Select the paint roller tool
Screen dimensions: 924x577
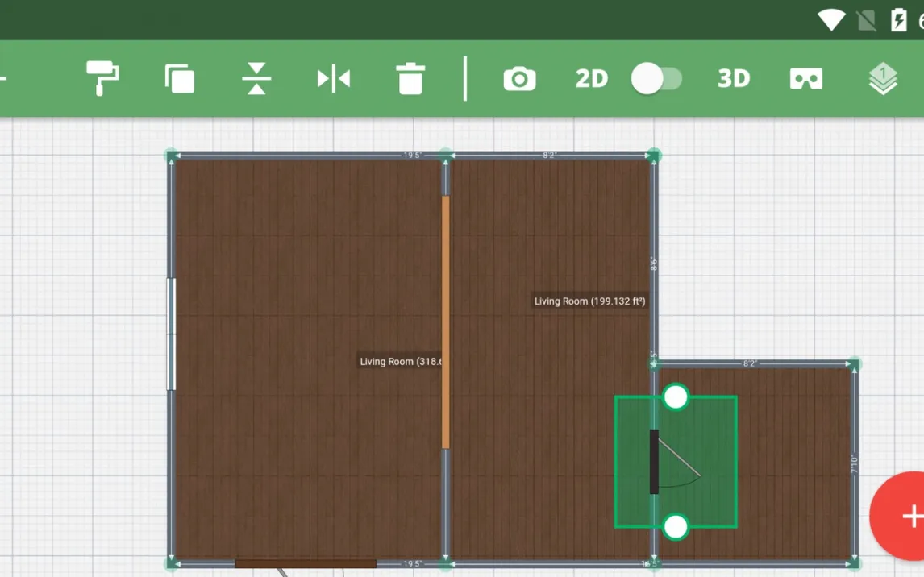tap(102, 78)
